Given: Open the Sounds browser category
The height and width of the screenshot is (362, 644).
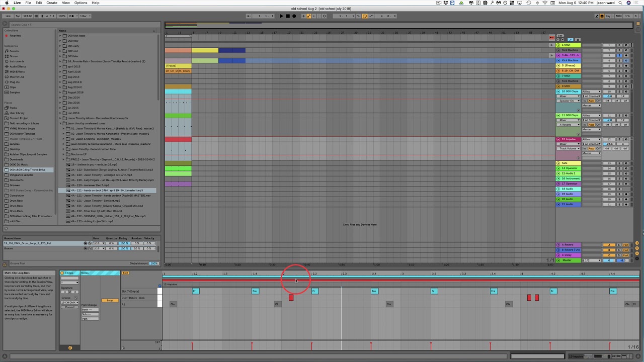Looking at the screenshot, I should click(14, 51).
